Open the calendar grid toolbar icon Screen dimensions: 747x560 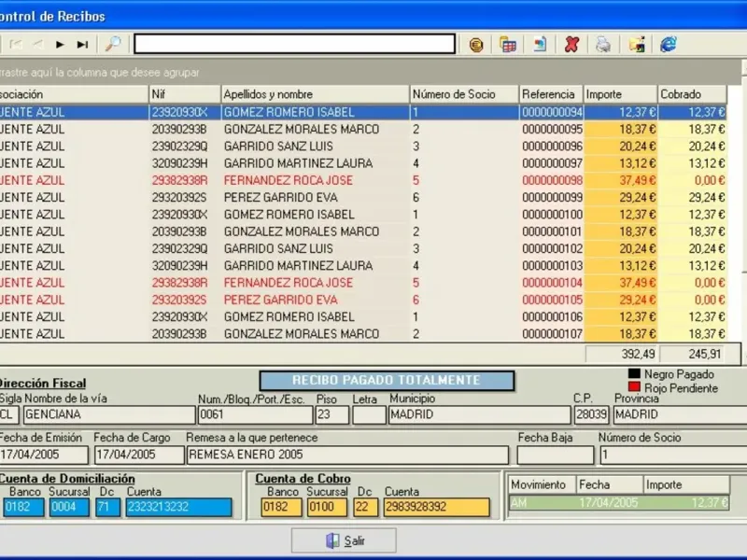(508, 45)
